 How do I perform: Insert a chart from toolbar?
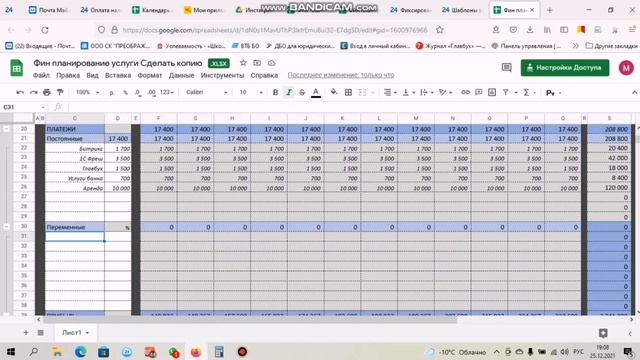(492, 93)
